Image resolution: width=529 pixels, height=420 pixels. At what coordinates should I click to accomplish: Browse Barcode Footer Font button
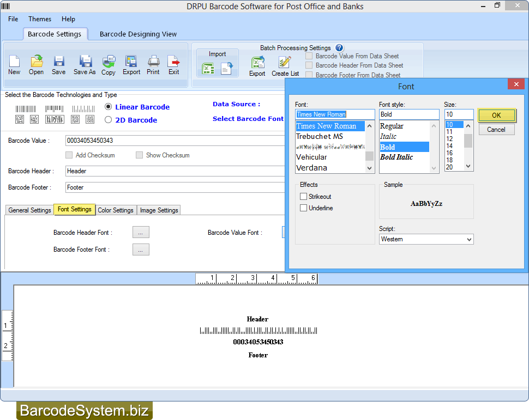point(141,249)
